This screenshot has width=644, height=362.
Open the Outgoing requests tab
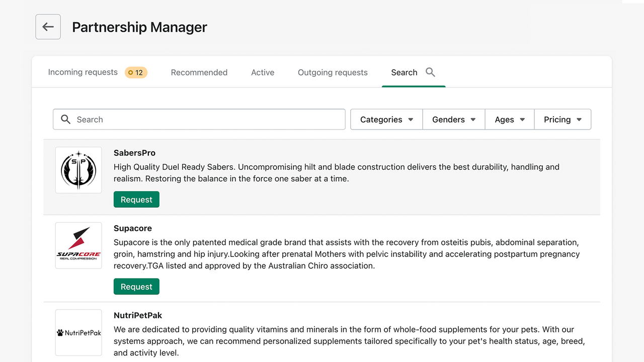click(x=333, y=72)
